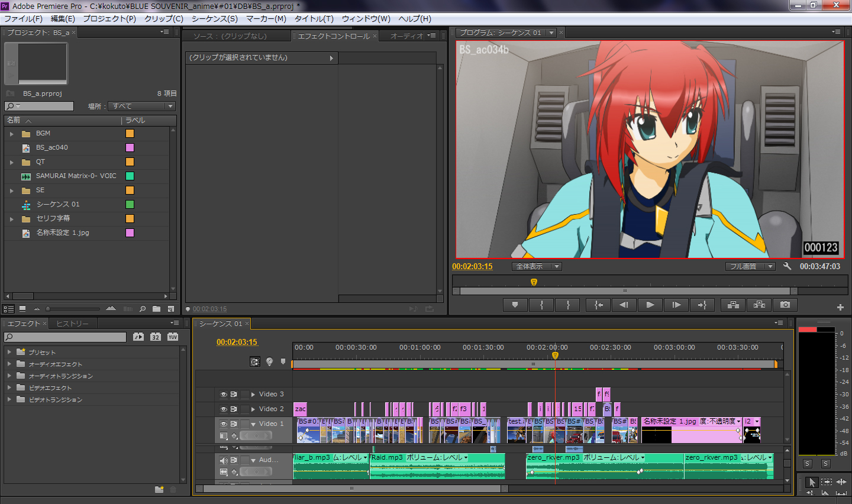Click the New Item icon in Project panel
Screen dimensions: 852x504
[170, 309]
